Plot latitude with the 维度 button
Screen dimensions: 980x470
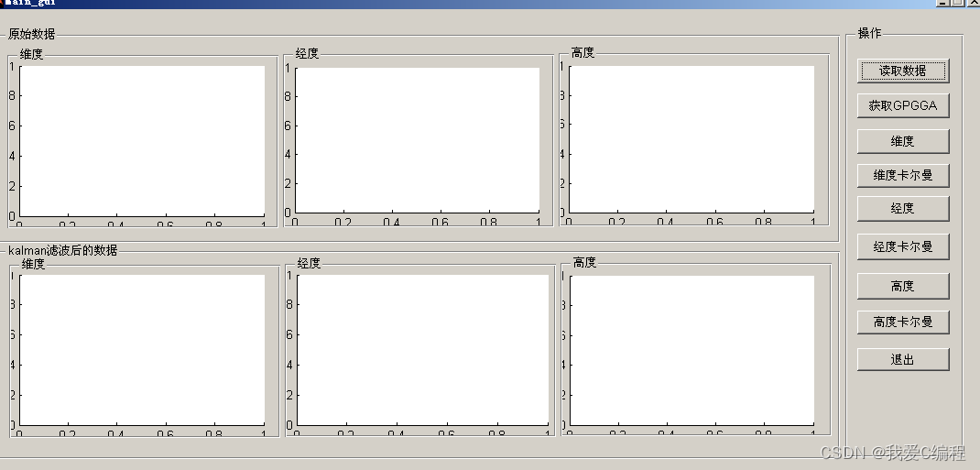pyautogui.click(x=902, y=141)
